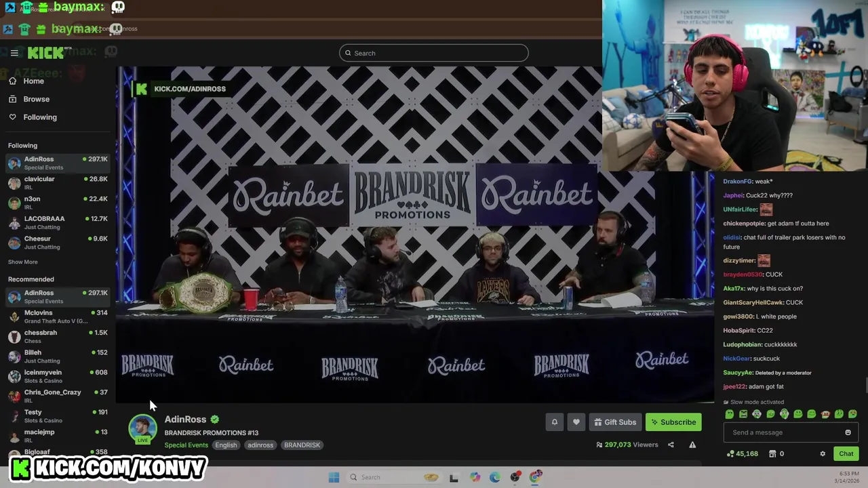Toggle stream notifications bell
The image size is (868, 488).
pyautogui.click(x=555, y=422)
